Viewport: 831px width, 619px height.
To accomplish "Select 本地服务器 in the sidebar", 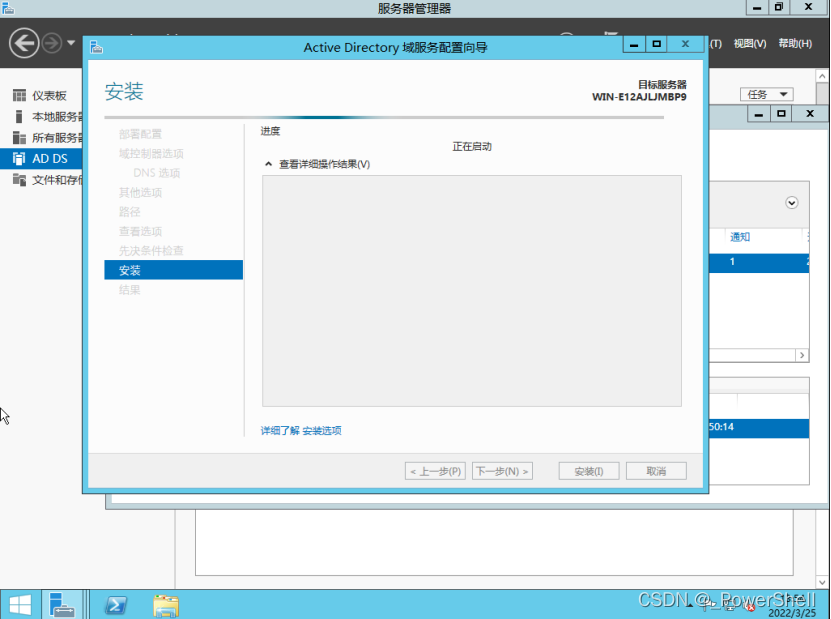I will pos(55,116).
